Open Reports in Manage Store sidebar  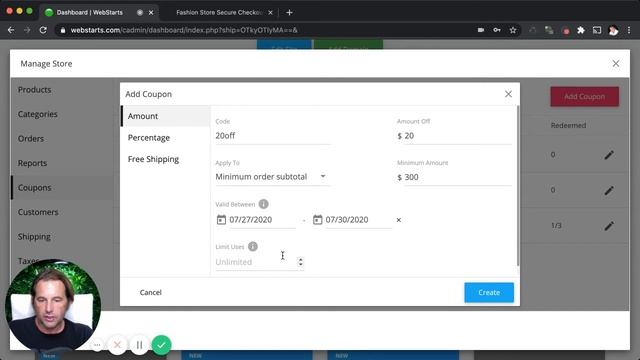pos(32,163)
